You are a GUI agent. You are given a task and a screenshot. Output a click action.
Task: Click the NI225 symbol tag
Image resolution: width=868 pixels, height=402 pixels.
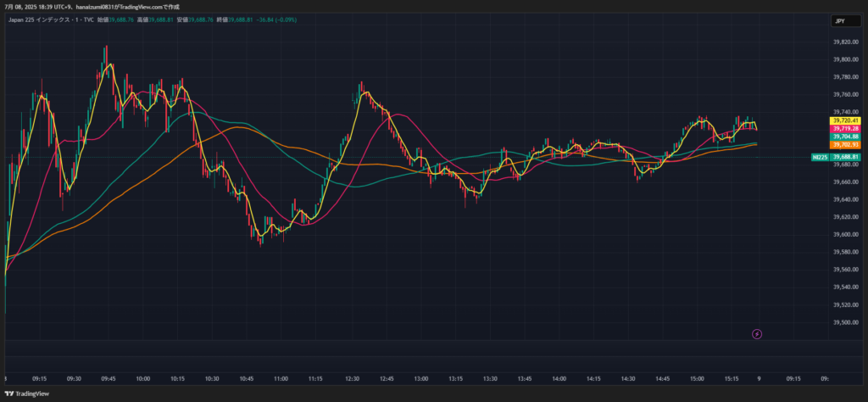(x=820, y=157)
